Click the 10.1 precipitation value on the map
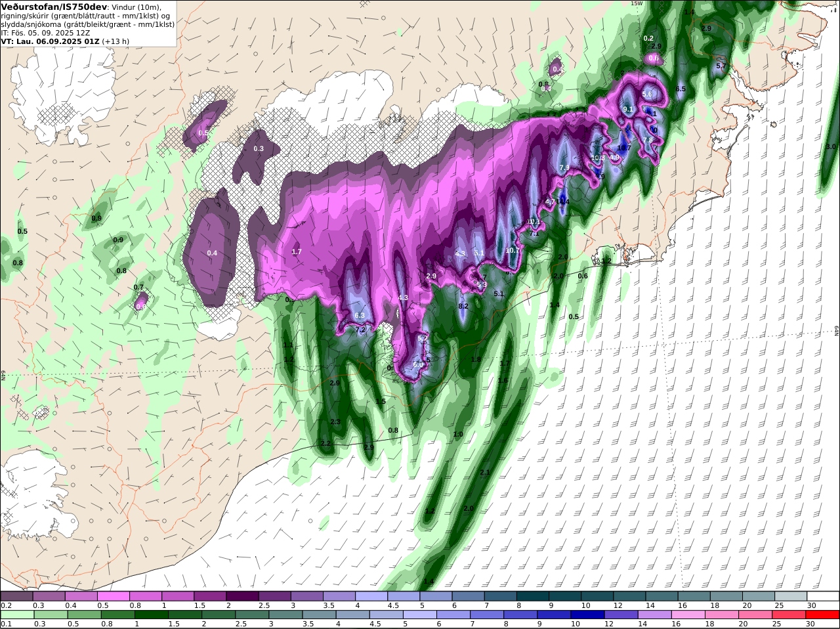 click(x=534, y=222)
